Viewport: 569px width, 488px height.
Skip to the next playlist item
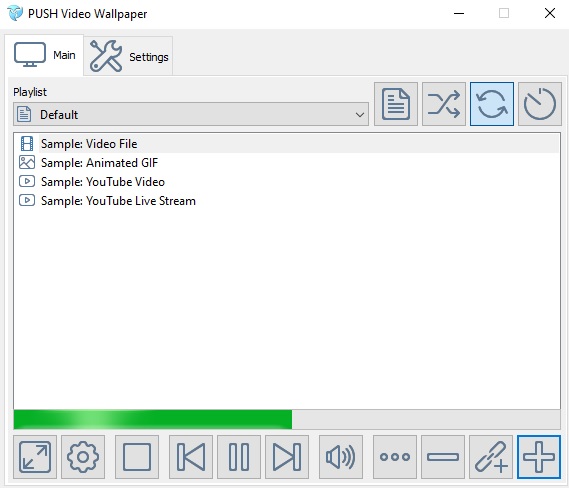pyautogui.click(x=287, y=457)
